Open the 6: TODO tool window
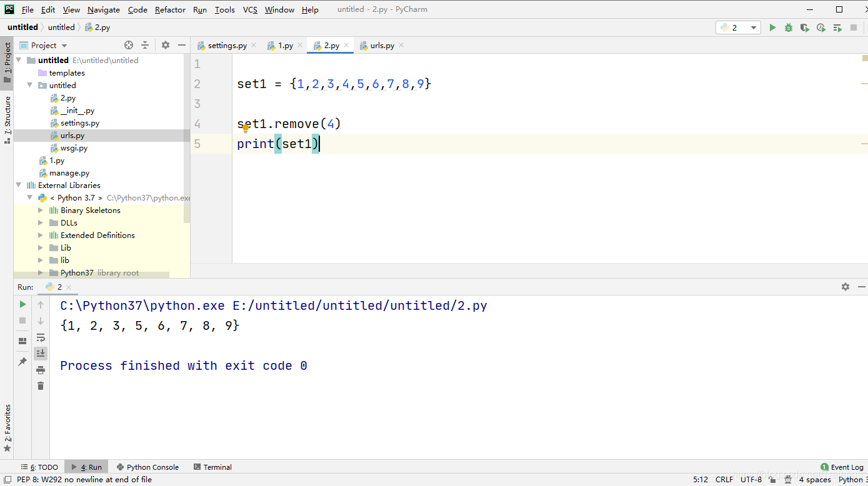This screenshot has width=868, height=486. coord(40,467)
